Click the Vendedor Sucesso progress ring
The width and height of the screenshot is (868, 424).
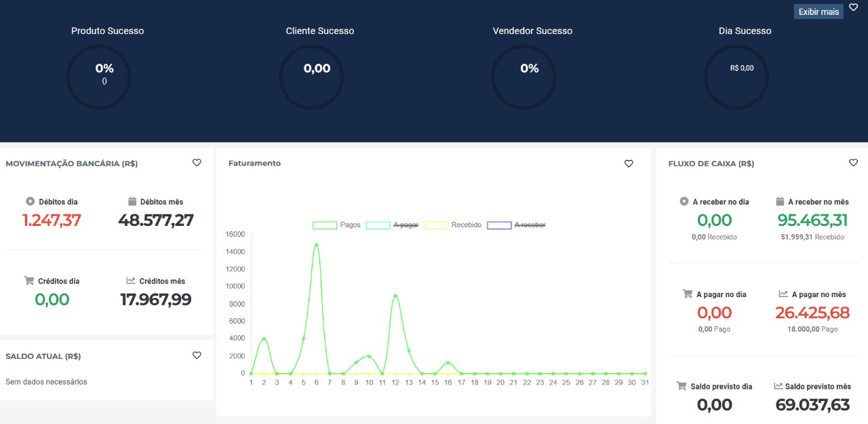click(x=524, y=77)
